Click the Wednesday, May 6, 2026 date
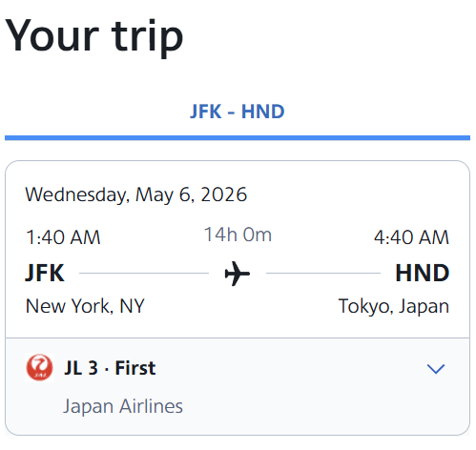The height and width of the screenshot is (450, 476). [x=136, y=194]
